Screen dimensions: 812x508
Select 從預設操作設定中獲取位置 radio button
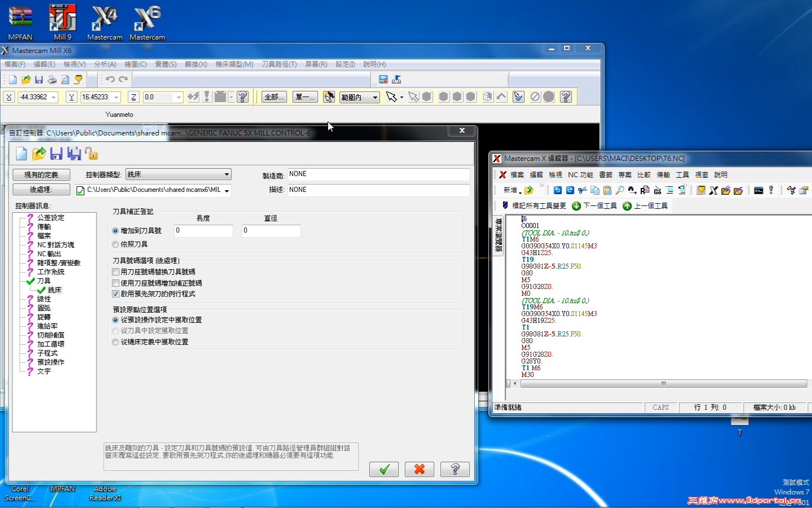(116, 320)
